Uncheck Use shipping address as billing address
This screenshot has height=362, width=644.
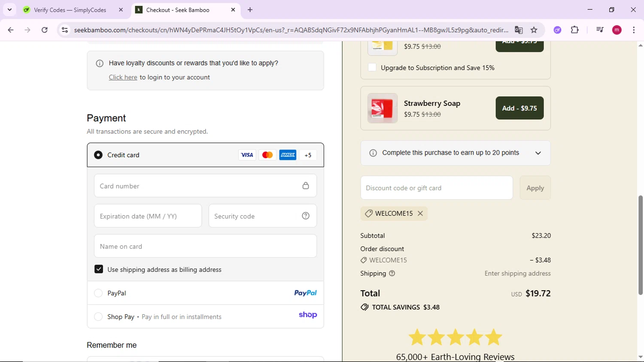[99, 269]
